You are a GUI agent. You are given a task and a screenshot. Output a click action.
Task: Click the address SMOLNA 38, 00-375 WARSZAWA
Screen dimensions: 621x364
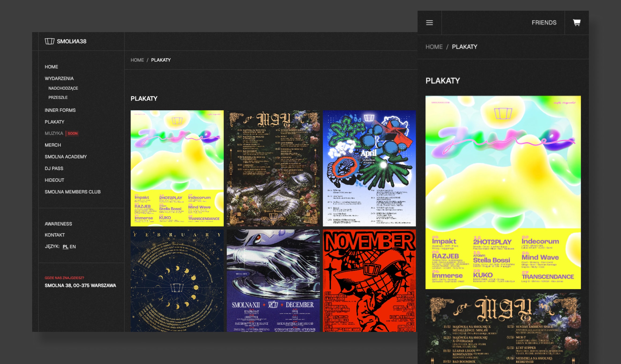80,286
